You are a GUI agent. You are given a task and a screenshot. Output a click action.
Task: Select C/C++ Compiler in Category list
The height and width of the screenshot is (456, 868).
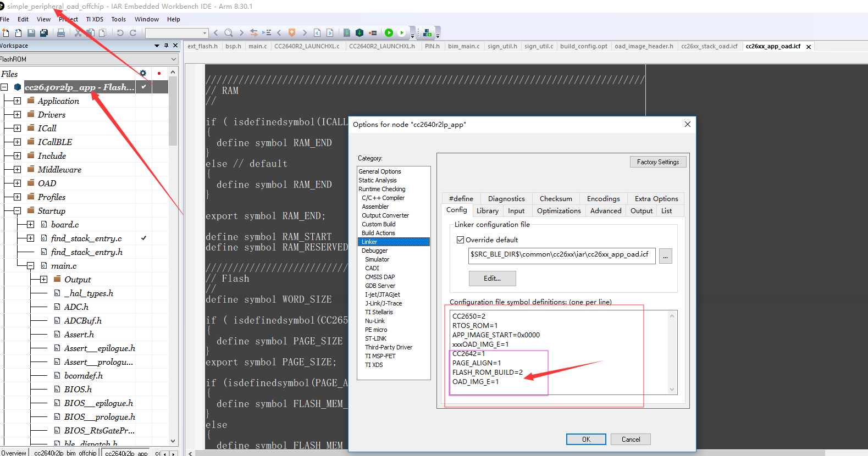[x=383, y=198]
